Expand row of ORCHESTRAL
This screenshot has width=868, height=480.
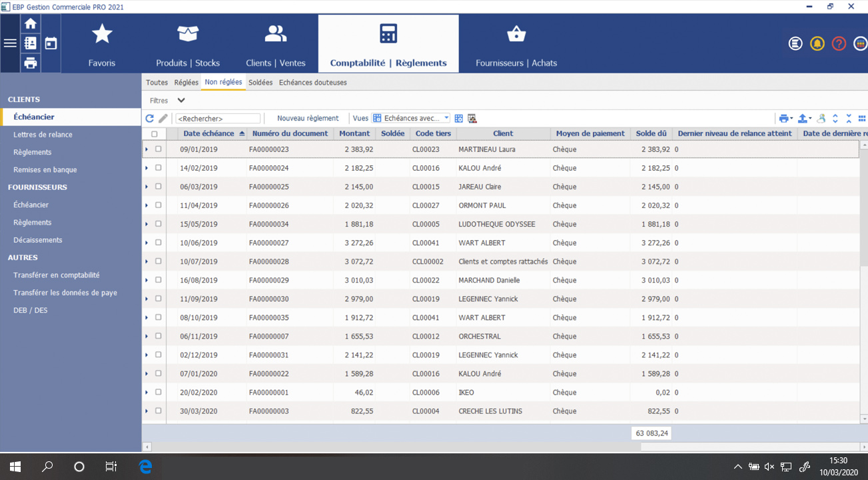[147, 336]
